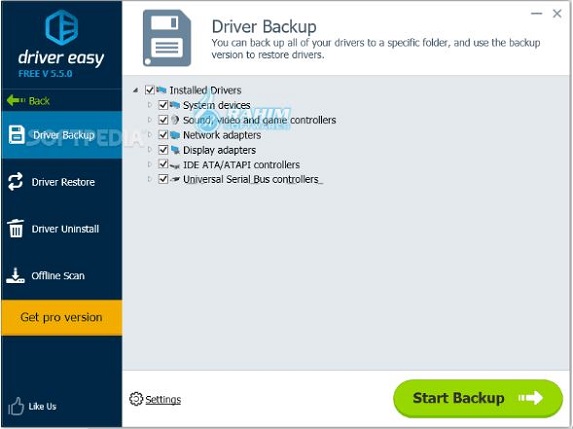Go Back to the main screen
The image size is (573, 429).
28,100
